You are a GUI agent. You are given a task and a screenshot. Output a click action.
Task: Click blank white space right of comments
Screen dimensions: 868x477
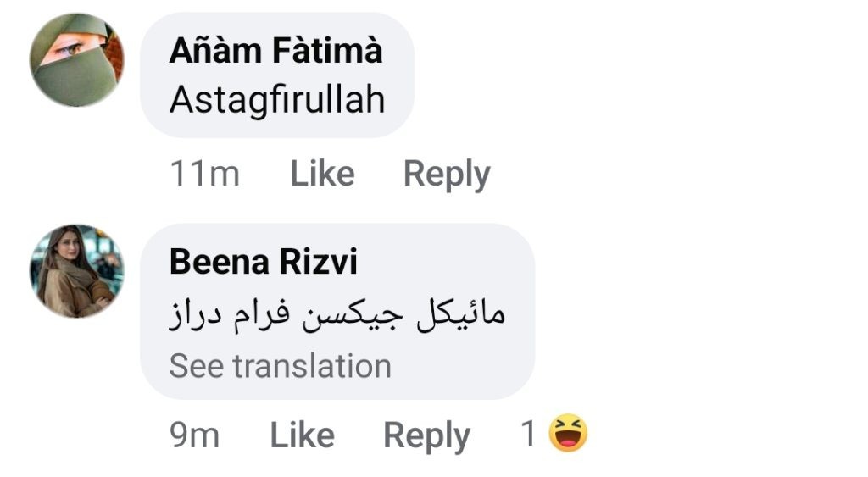[x=721, y=212]
